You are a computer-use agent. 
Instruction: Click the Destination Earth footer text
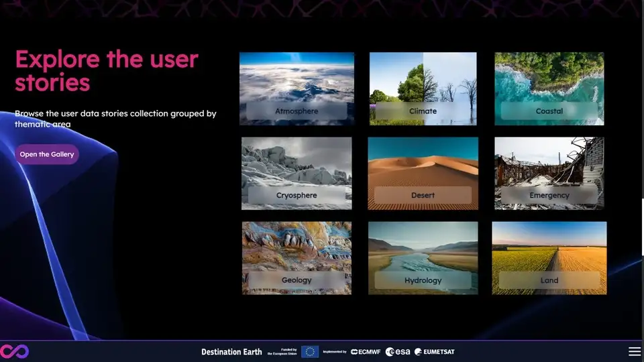tap(231, 352)
